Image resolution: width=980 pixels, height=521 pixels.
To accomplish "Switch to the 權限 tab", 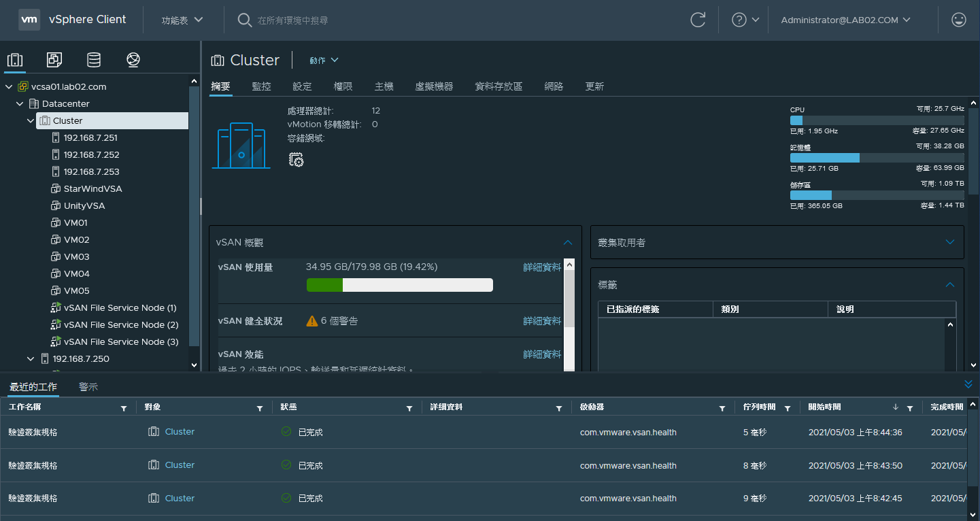I will click(x=343, y=86).
